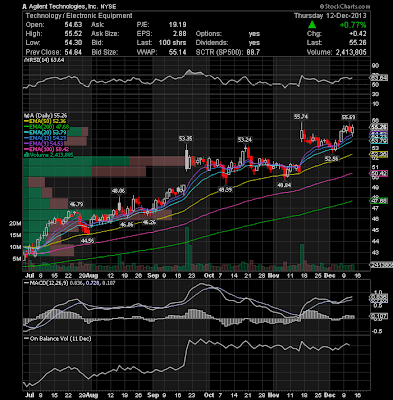Click Sep on the price chart date axis
The height and width of the screenshot is (400, 393).
[x=153, y=276]
